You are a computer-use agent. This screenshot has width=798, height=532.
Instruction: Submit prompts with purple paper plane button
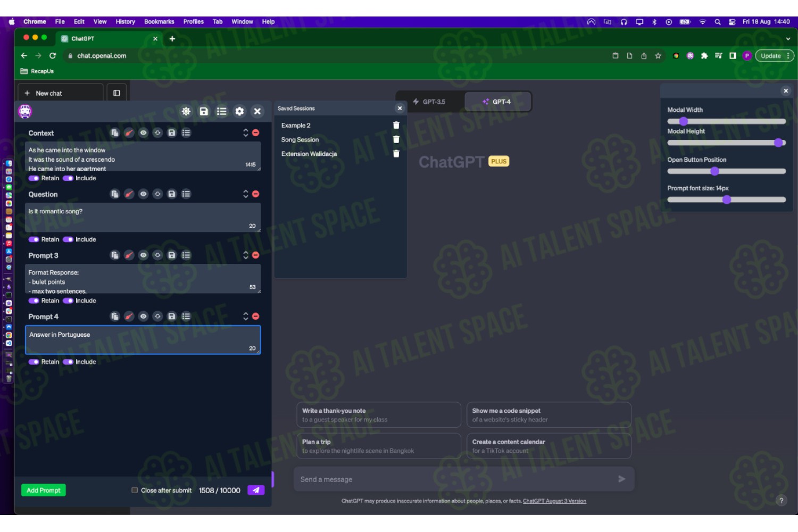tap(256, 491)
